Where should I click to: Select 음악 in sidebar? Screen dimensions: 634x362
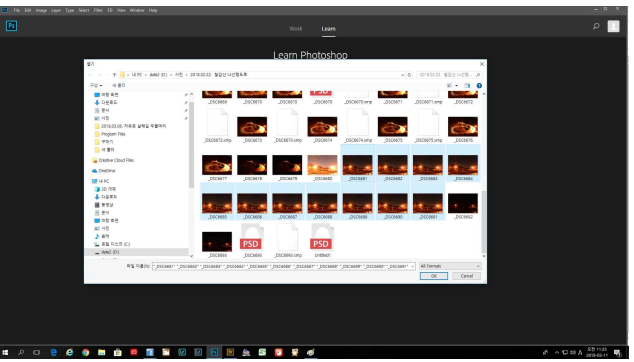point(102,236)
